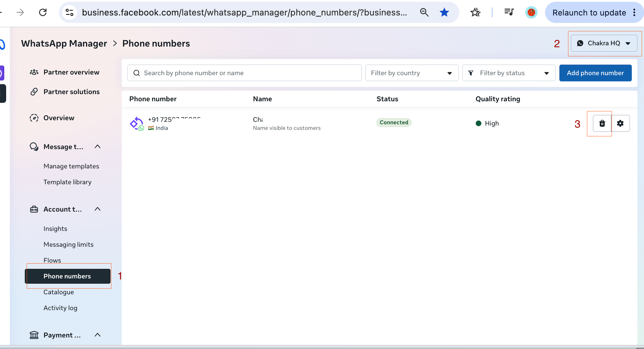Click the Name column header

(262, 99)
